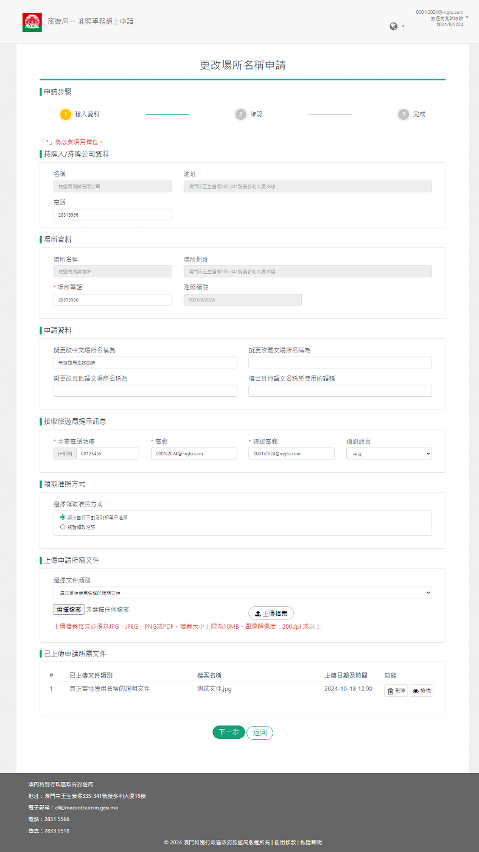Click the Choose File button
The image size is (479, 852).
69,610
